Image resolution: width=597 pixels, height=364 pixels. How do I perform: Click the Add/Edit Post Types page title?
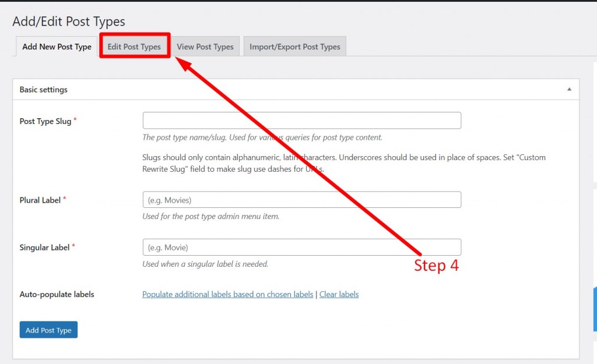click(69, 22)
